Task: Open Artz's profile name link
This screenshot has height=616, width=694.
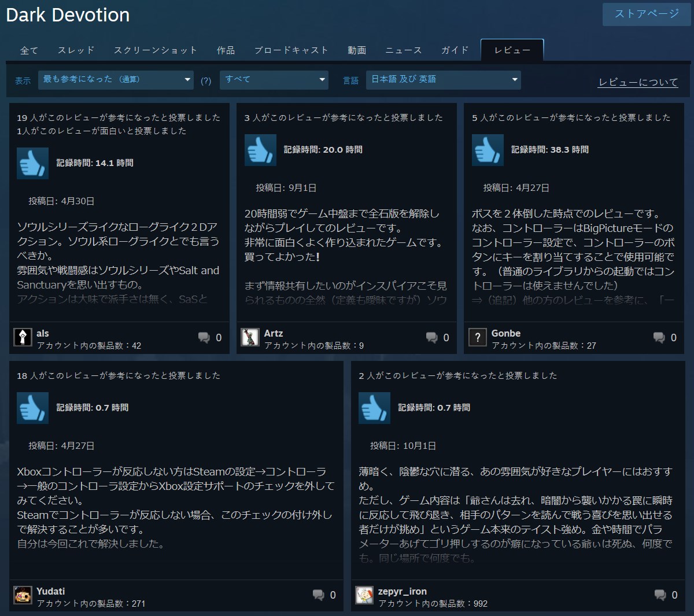Action: pyautogui.click(x=274, y=333)
